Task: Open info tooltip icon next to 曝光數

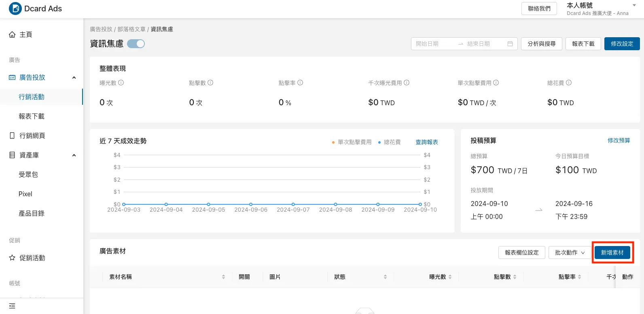Action: point(121,83)
